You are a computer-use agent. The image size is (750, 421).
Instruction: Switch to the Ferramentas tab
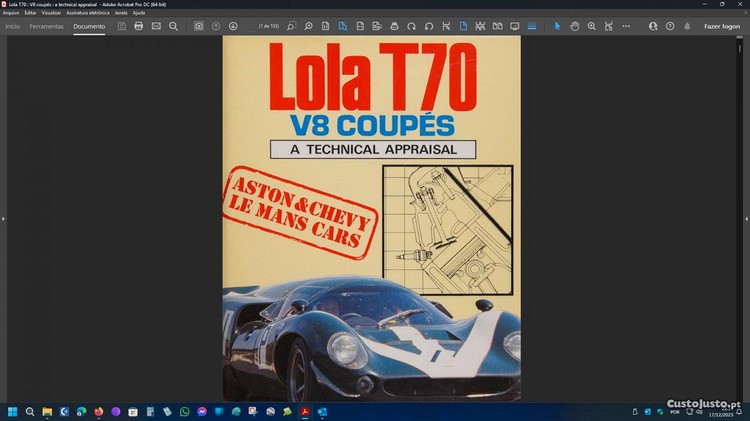tap(46, 26)
